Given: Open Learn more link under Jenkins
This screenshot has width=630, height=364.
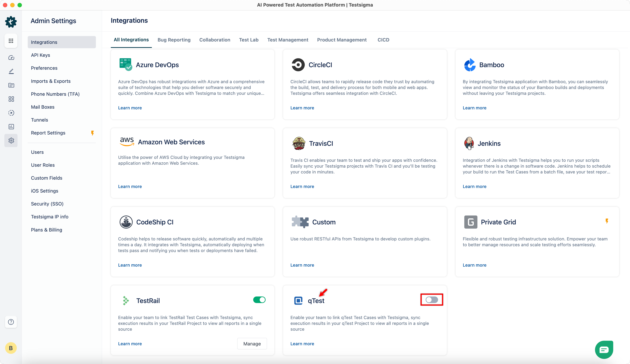Looking at the screenshot, I should tap(474, 186).
